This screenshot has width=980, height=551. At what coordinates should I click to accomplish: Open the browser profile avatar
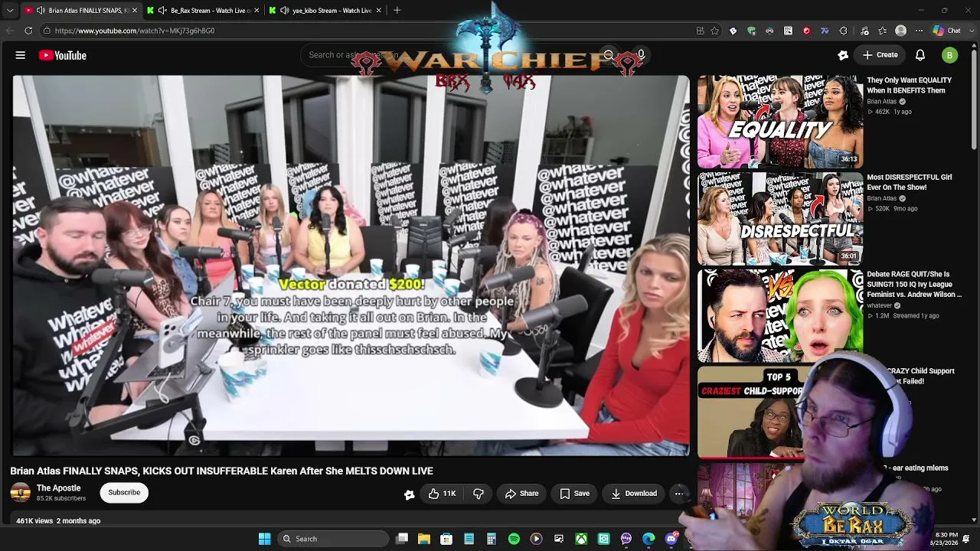[901, 31]
